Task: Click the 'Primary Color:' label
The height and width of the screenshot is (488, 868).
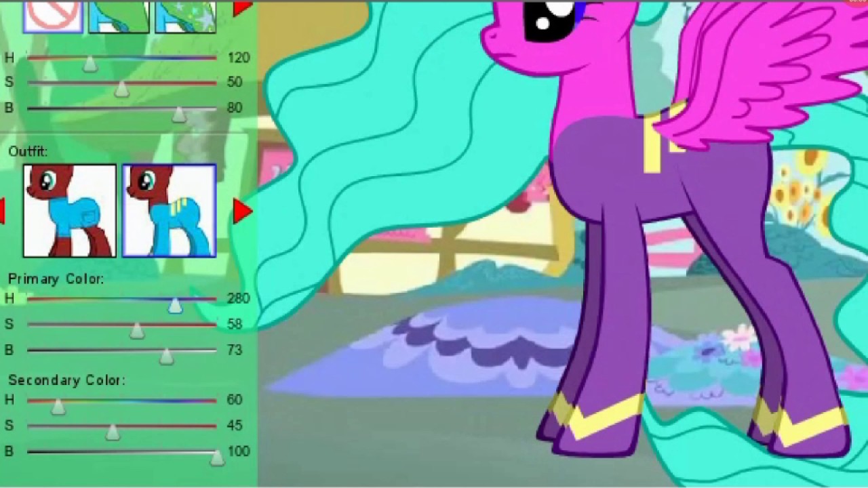Action: (56, 279)
